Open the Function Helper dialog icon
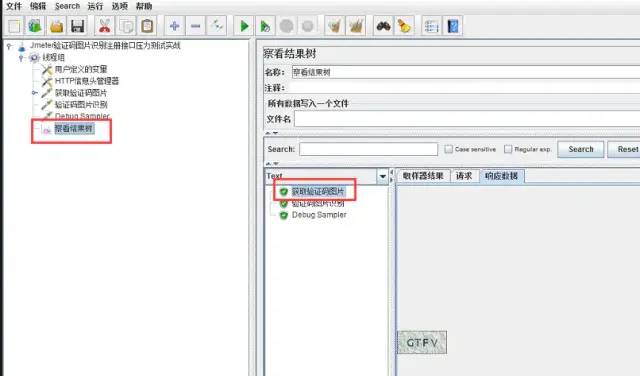 [431, 26]
